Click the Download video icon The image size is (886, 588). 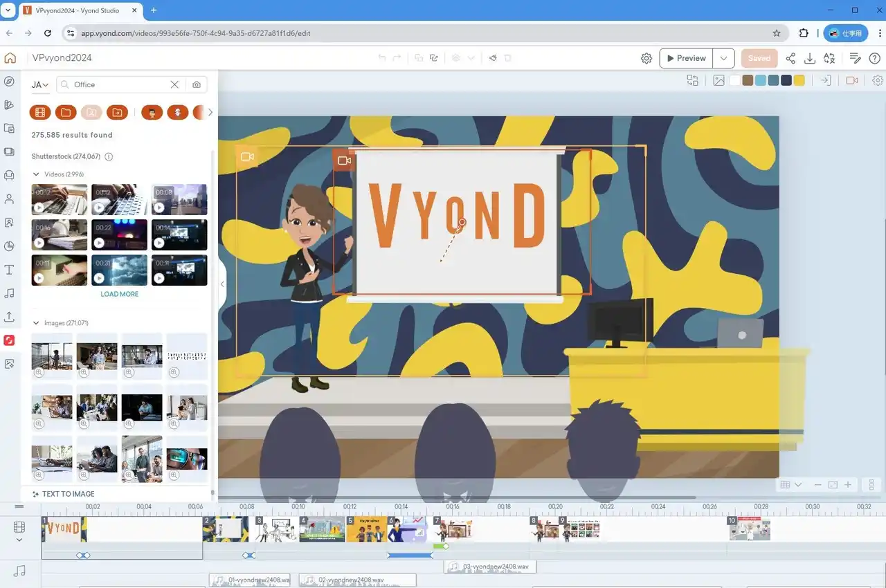click(x=810, y=59)
